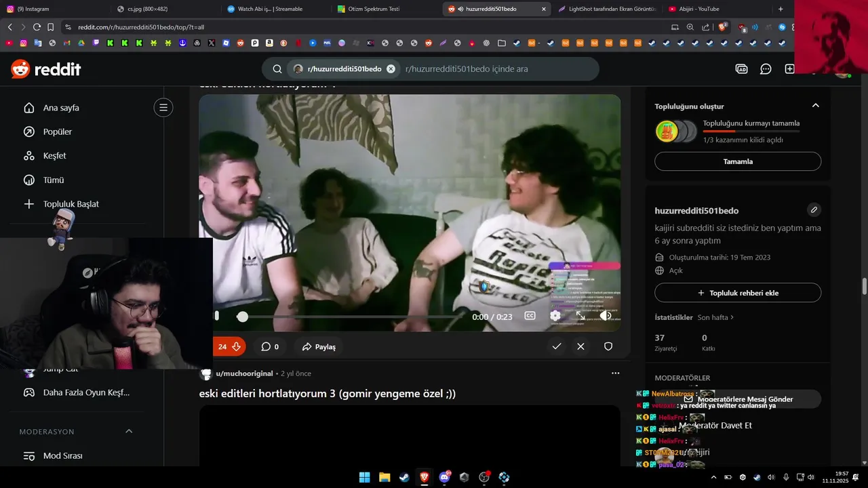Start a community with Topluluk Başlat
868x488 pixels.
pos(71,203)
